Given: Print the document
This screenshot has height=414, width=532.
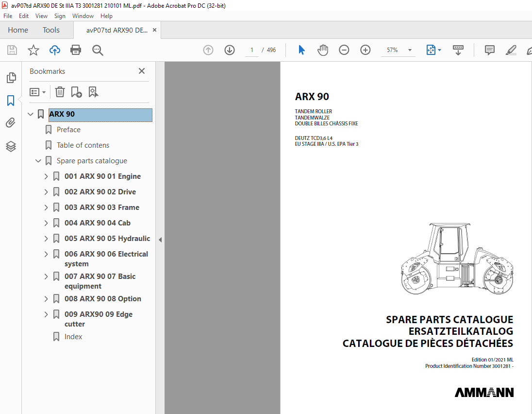Looking at the screenshot, I should click(x=76, y=50).
